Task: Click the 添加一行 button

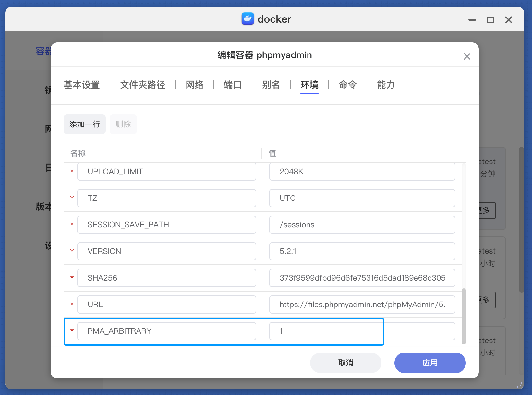Action: (x=85, y=124)
